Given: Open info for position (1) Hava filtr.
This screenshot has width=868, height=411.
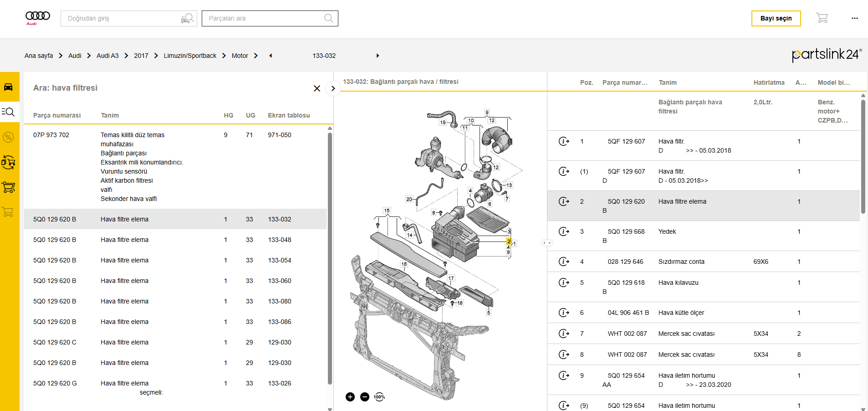Looking at the screenshot, I should click(564, 171).
